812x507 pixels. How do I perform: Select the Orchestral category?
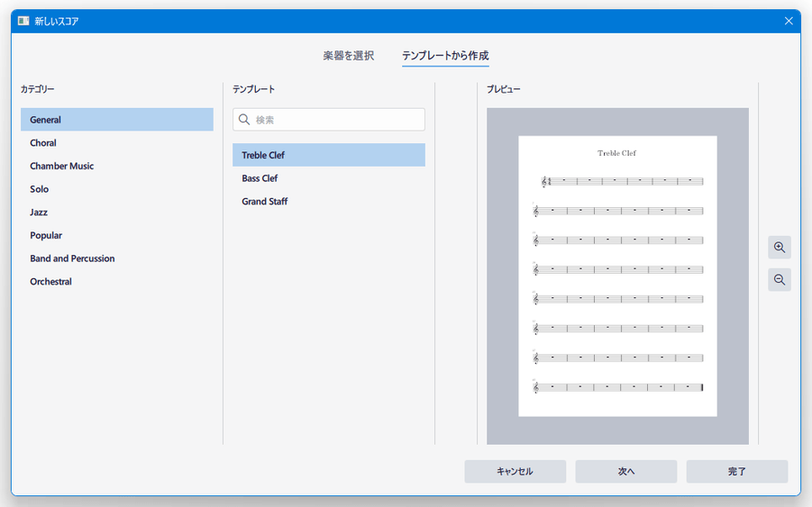coord(117,282)
